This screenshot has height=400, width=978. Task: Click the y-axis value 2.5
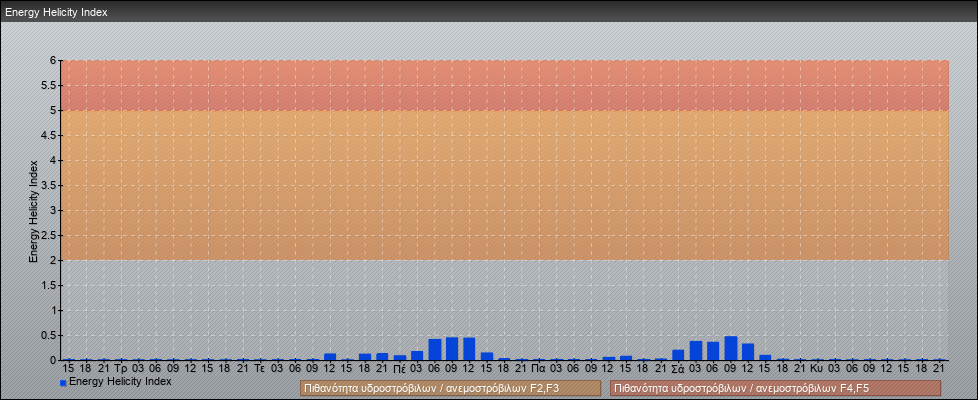tap(50, 235)
